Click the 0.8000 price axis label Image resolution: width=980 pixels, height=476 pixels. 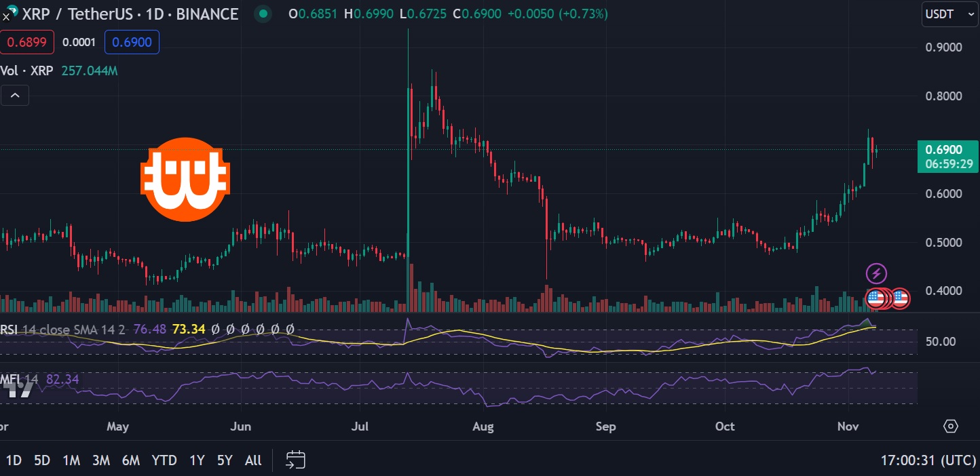click(x=944, y=96)
